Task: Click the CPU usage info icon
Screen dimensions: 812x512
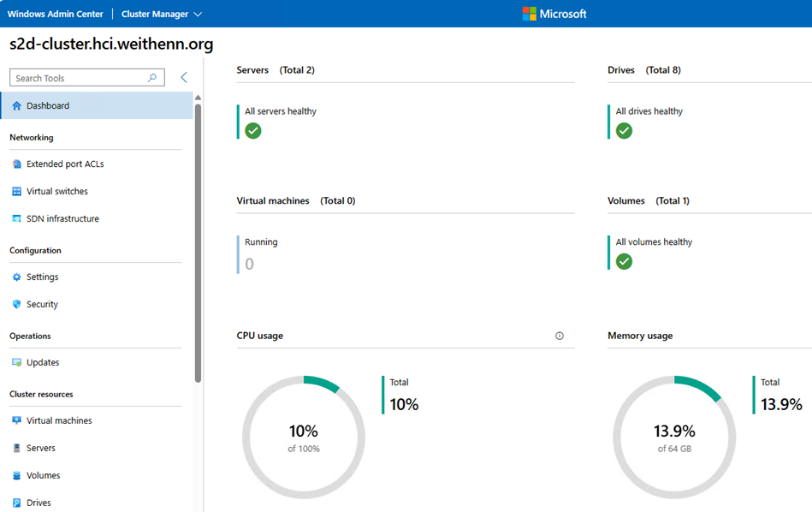Action: click(x=560, y=336)
